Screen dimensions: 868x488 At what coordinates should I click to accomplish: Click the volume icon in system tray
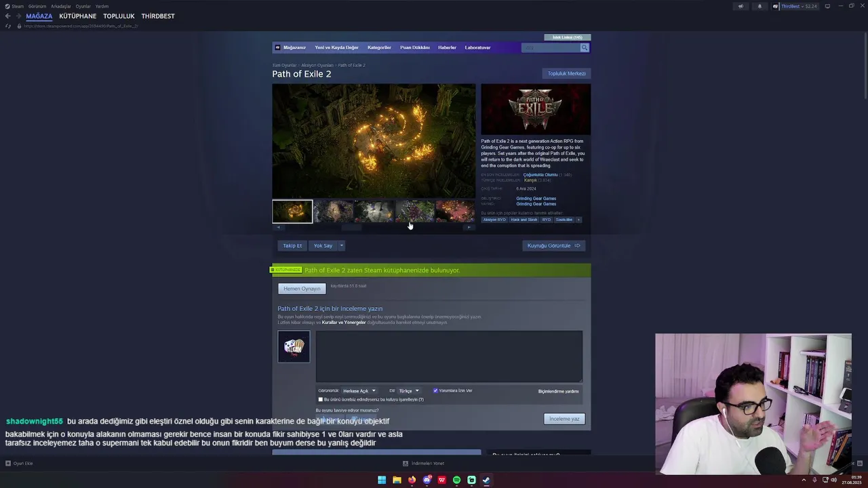(x=833, y=480)
